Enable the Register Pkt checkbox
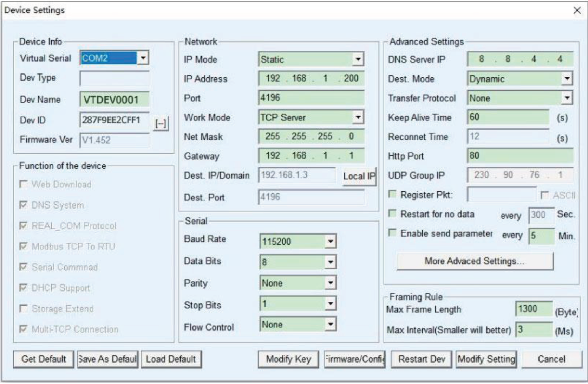Screen dimensions: 588x384 point(392,194)
